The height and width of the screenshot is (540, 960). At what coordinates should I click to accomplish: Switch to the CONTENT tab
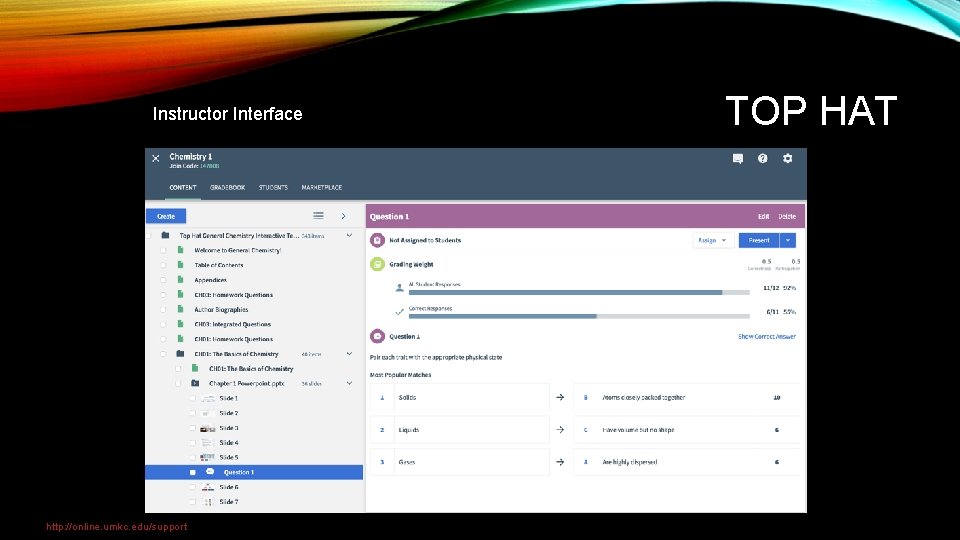182,187
